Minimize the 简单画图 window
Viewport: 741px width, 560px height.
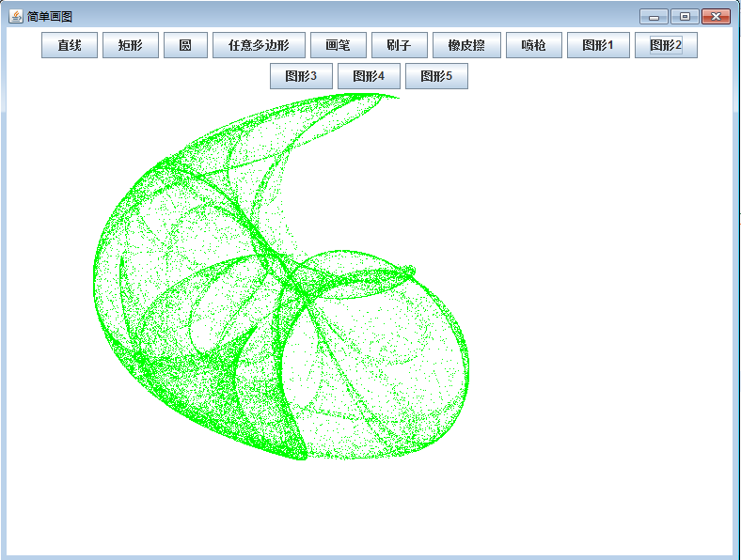point(654,17)
